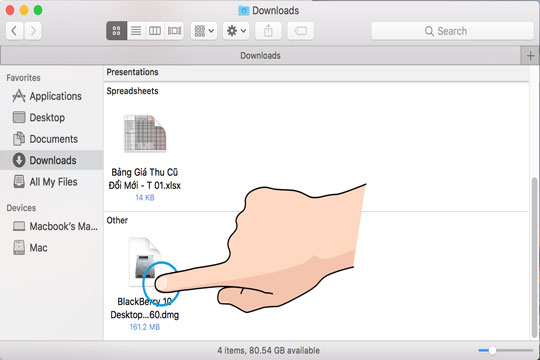Click the Search input field
The image size is (540, 360).
pos(452,31)
